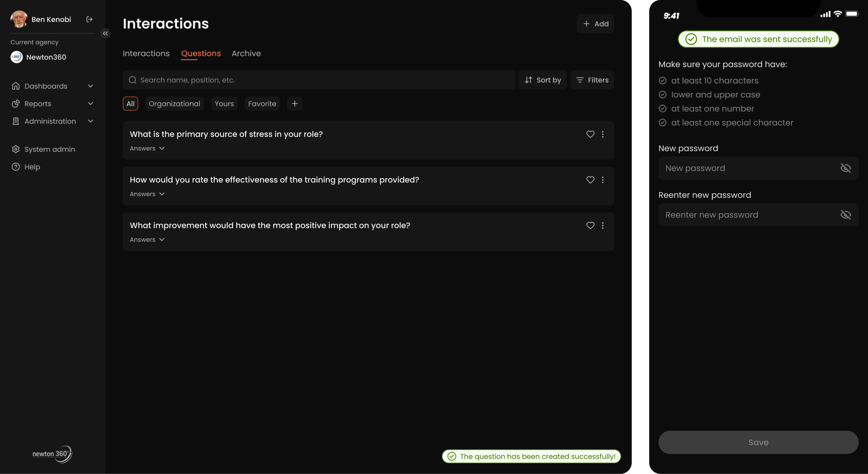Click the Add button
This screenshot has height=474, width=868.
(595, 24)
